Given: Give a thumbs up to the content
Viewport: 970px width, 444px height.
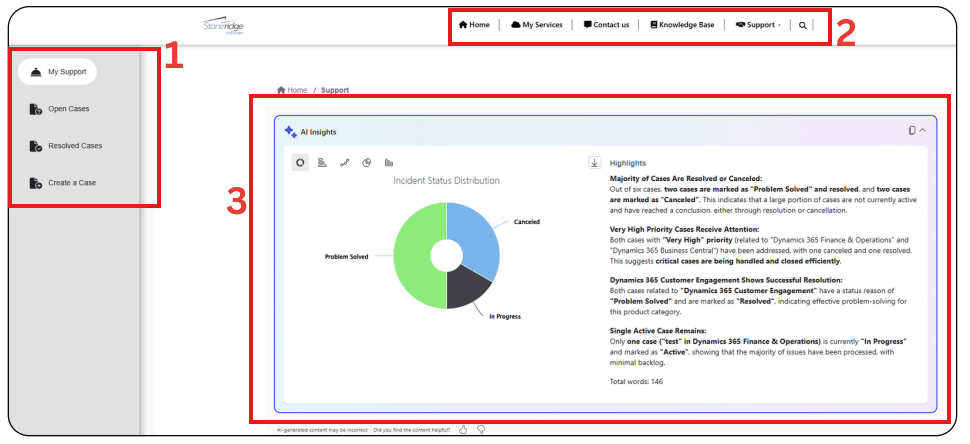Looking at the screenshot, I should [x=463, y=429].
